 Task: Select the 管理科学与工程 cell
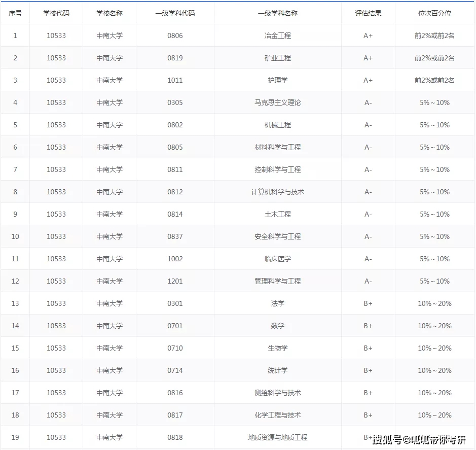pos(277,281)
